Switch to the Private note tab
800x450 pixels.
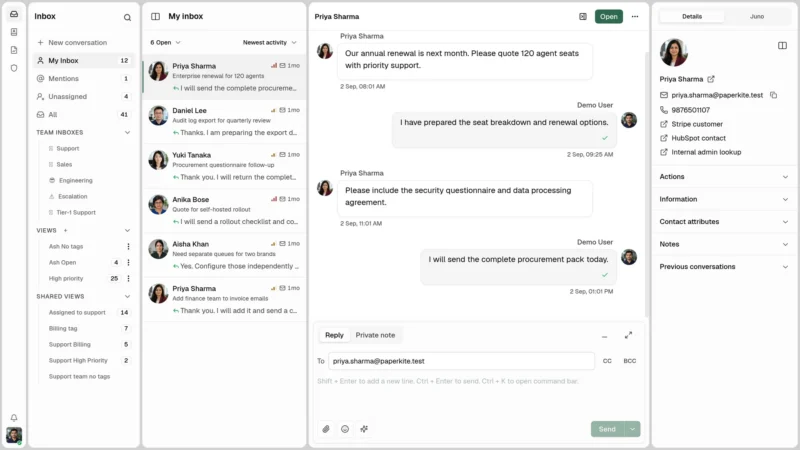pyautogui.click(x=375, y=335)
